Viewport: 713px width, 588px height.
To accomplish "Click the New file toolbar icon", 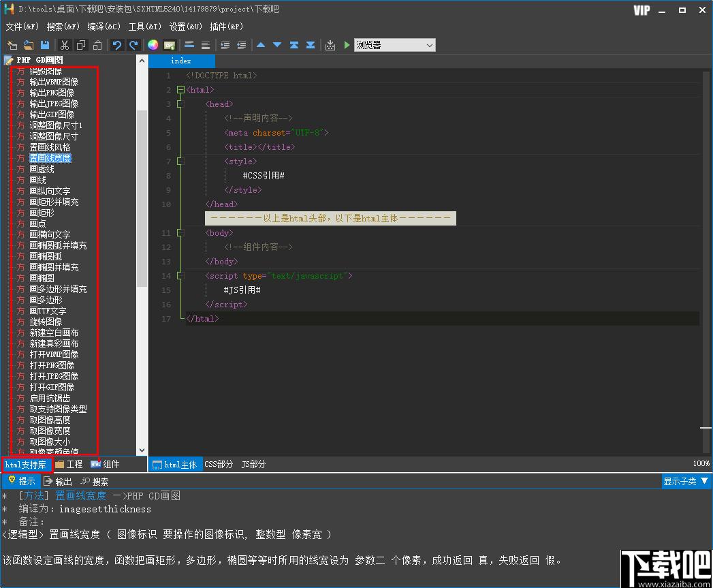I will coord(12,45).
